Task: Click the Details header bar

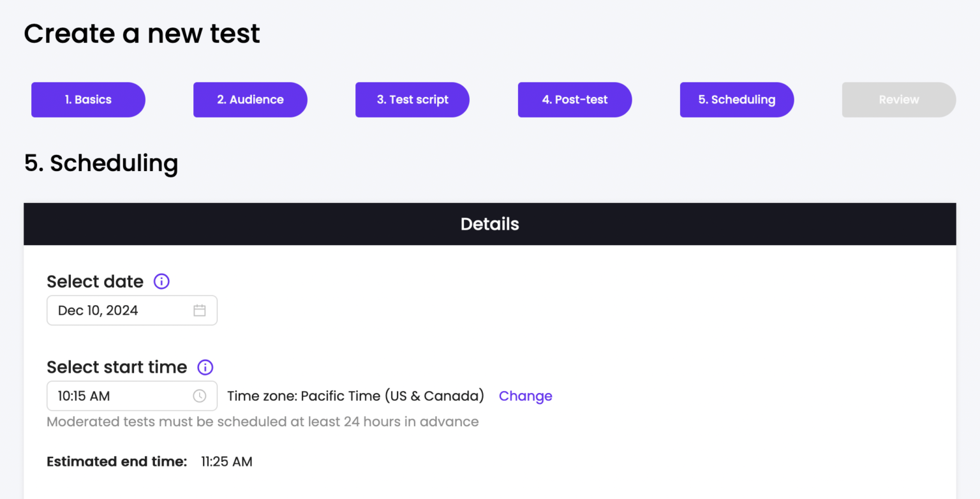Action: [x=489, y=224]
